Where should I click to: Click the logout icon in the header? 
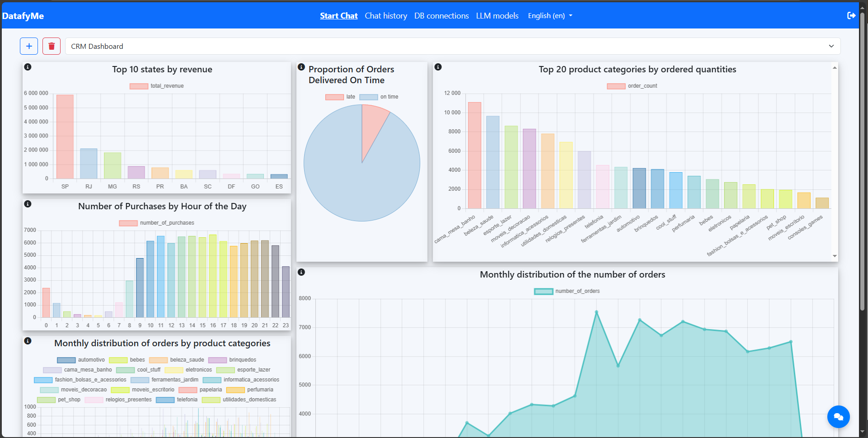851,16
